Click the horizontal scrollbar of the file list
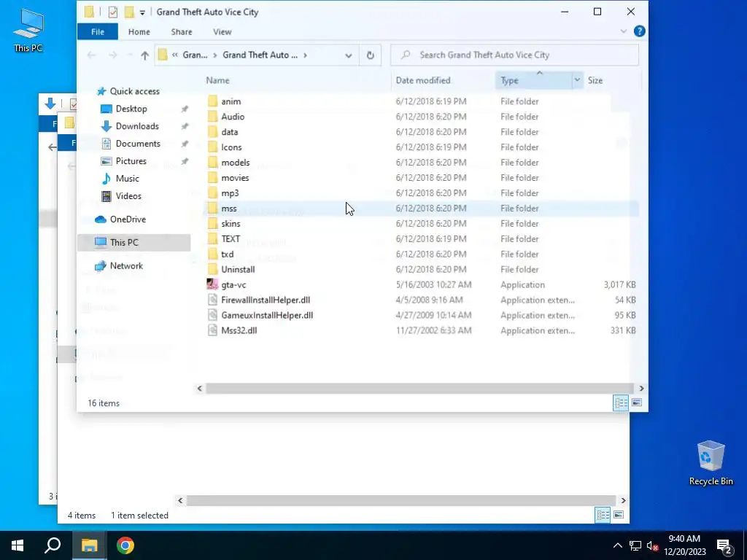The height and width of the screenshot is (560, 747). coord(419,389)
